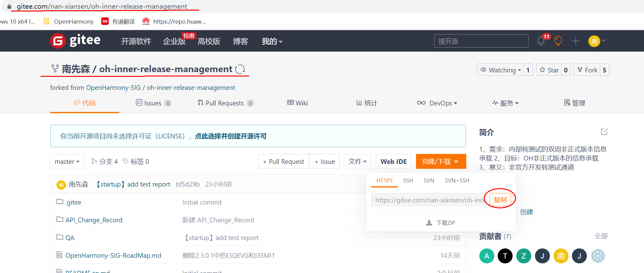
Task: Open the plus create menu icon
Action: coord(576,41)
